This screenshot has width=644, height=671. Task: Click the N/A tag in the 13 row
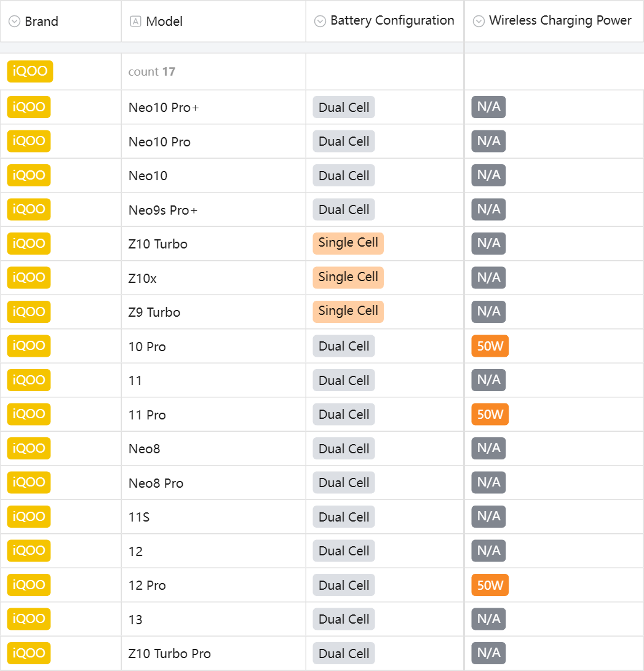(x=488, y=619)
